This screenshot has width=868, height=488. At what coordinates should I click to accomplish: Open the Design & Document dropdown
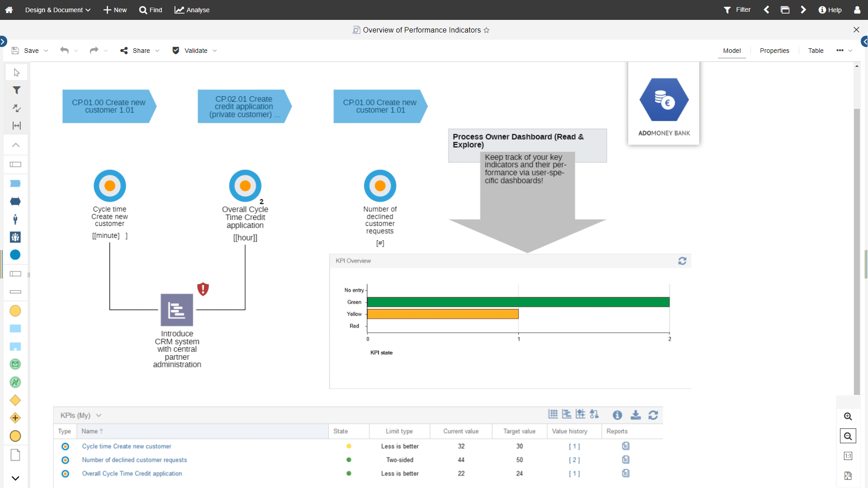tap(57, 10)
